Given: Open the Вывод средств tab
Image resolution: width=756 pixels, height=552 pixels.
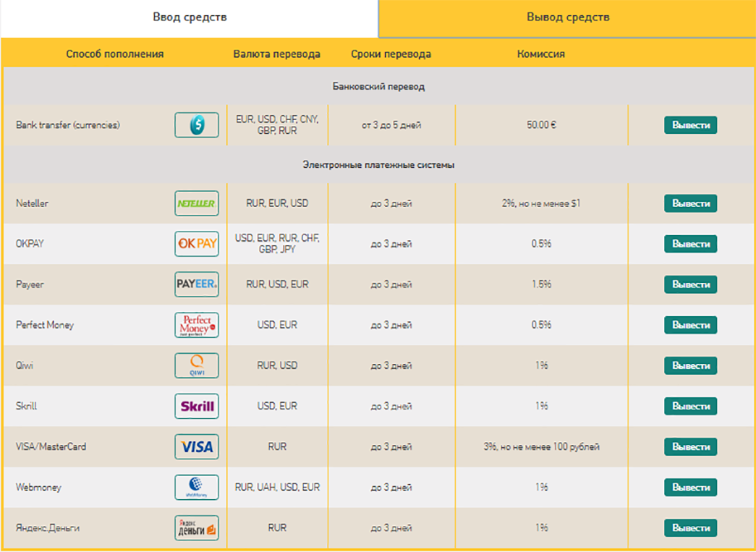Looking at the screenshot, I should [x=567, y=18].
